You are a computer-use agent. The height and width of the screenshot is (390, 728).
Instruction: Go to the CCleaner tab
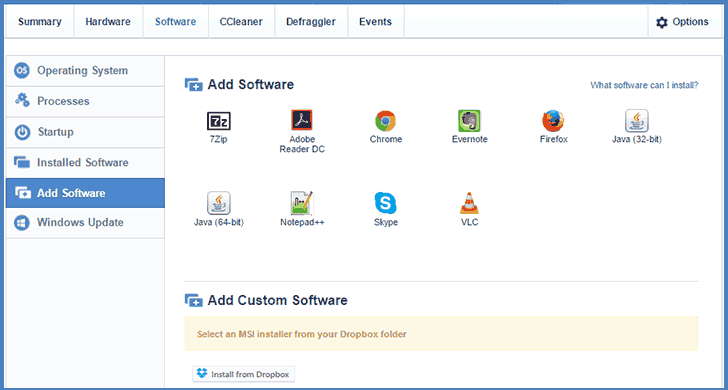pyautogui.click(x=241, y=22)
